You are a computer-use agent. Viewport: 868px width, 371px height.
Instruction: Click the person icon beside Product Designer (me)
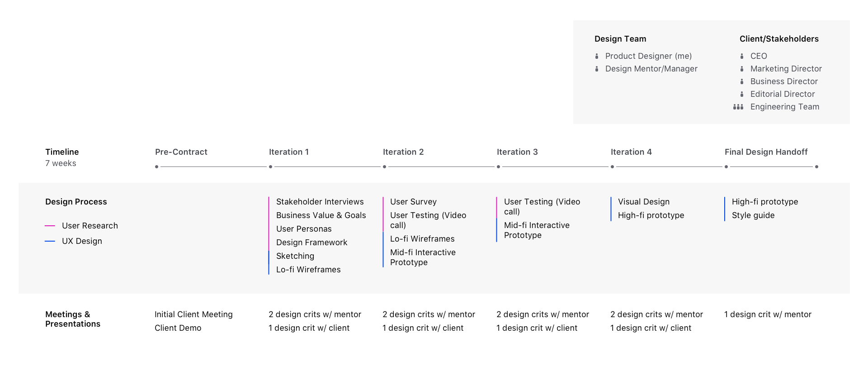click(x=597, y=56)
